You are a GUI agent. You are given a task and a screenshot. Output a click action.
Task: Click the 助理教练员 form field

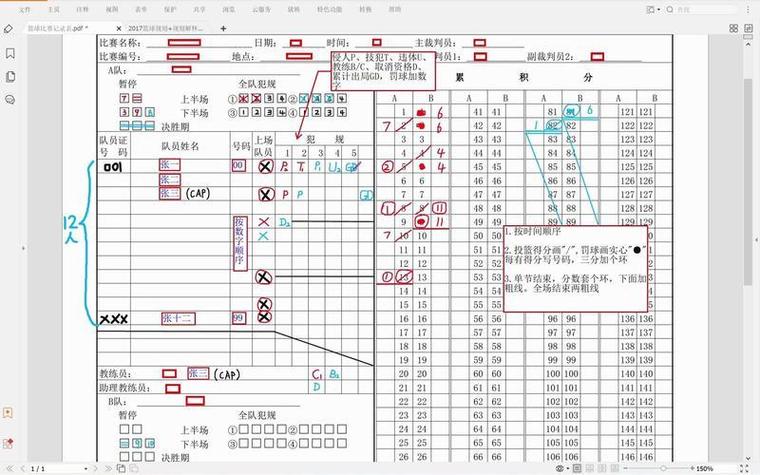click(x=173, y=389)
